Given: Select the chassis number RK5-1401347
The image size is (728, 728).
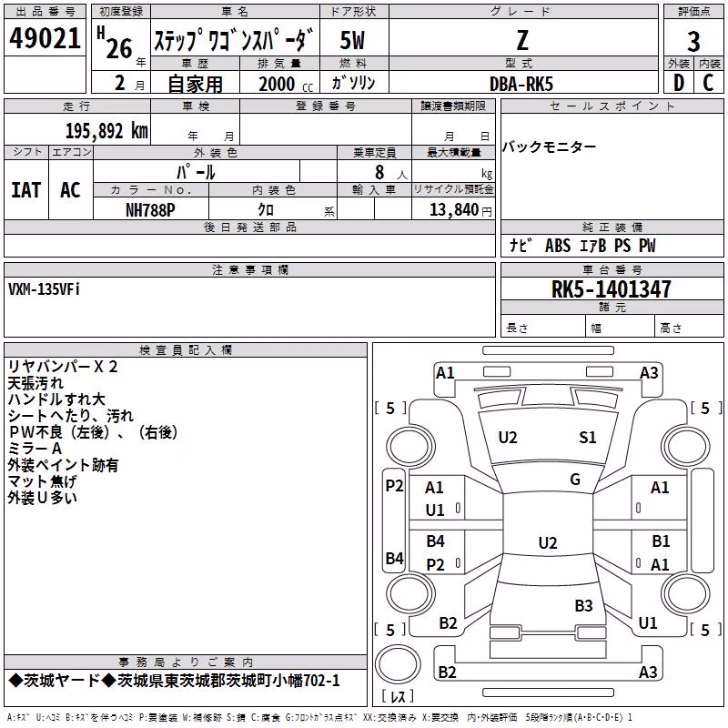Looking at the screenshot, I should tap(611, 289).
